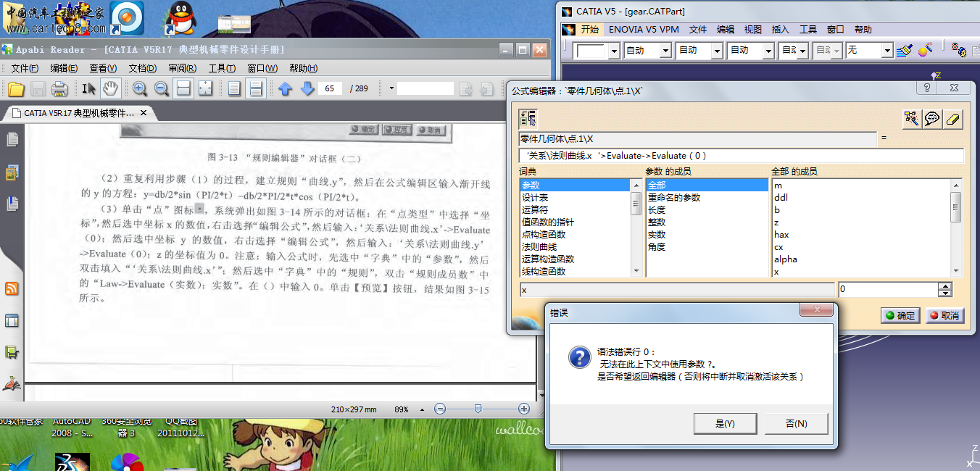Switch to single page layout icon
Image resolution: width=980 pixels, height=471 pixels.
tap(234, 89)
